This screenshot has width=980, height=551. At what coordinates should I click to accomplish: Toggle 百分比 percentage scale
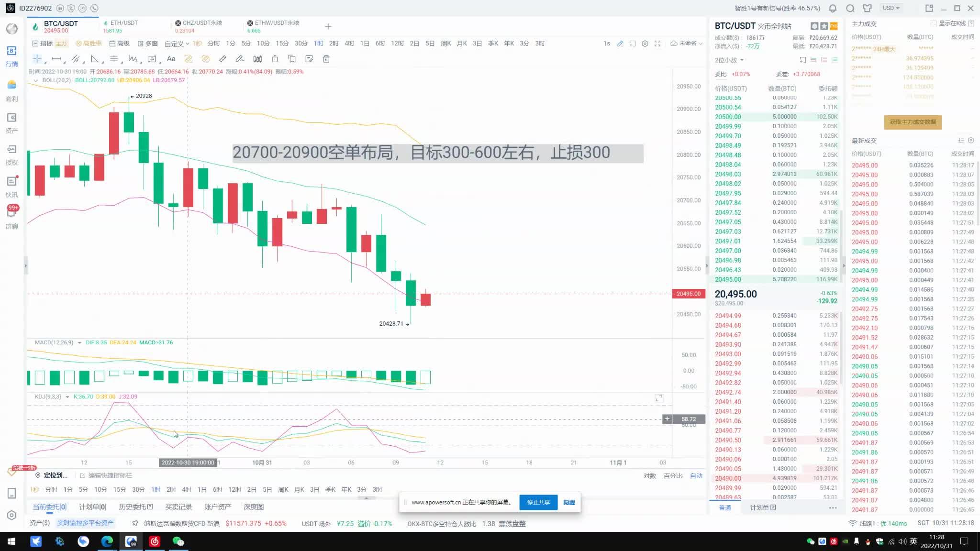click(673, 476)
